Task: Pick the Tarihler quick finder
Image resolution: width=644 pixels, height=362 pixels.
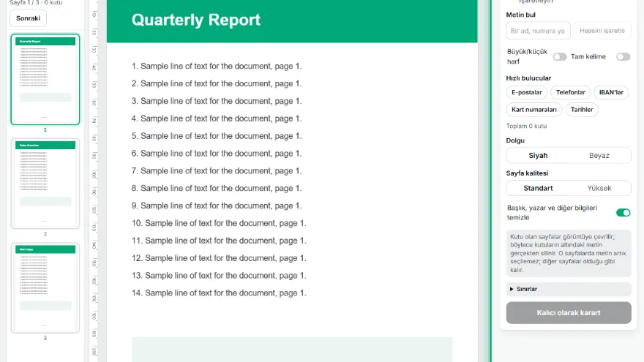Action: [582, 110]
